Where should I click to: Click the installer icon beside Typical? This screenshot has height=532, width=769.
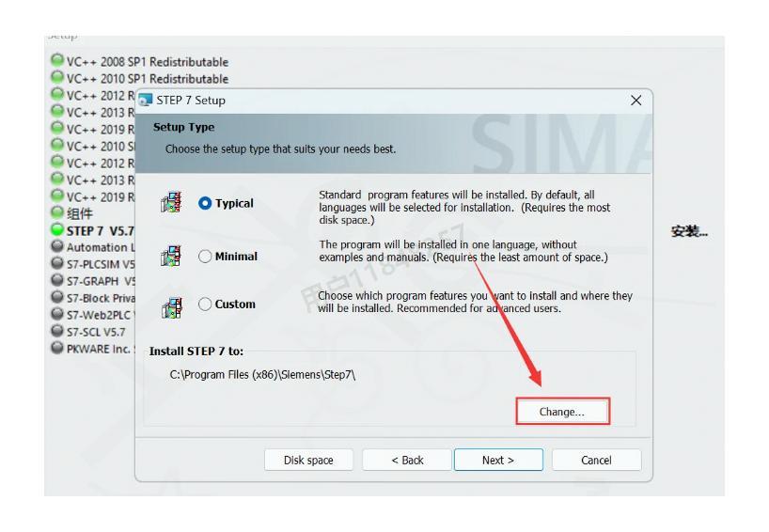171,202
